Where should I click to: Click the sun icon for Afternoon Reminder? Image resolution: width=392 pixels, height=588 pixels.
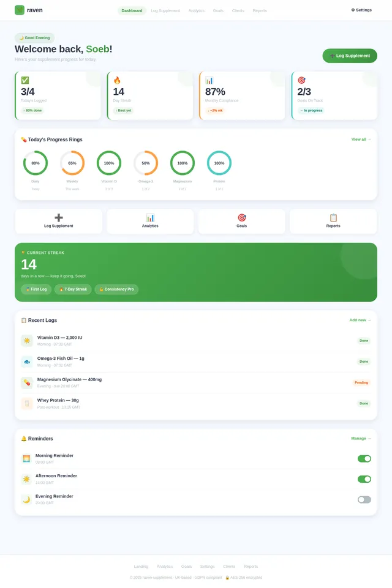coord(26,479)
